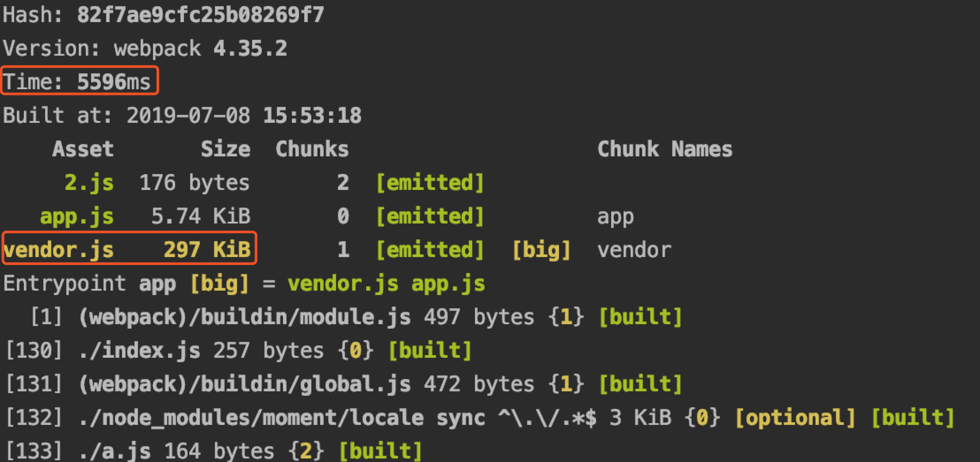The image size is (980, 462).
Task: Click the 'Asset' column header
Action: tap(83, 149)
